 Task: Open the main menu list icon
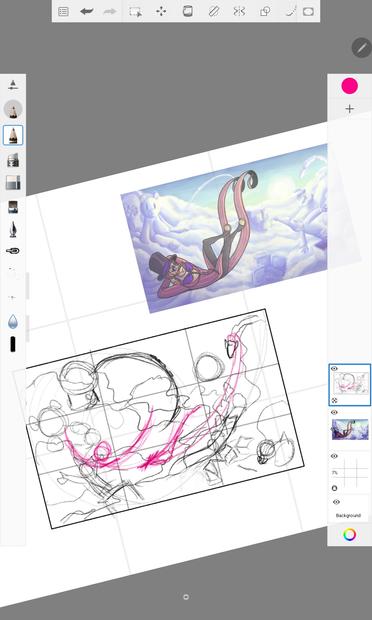(63, 11)
